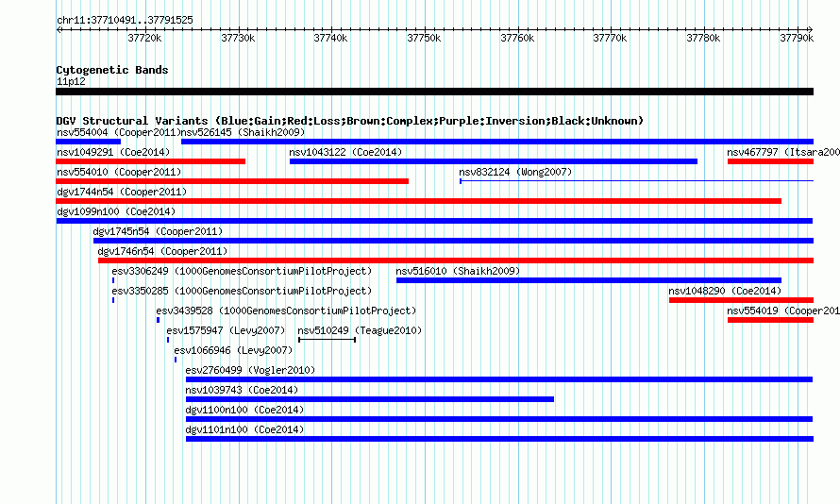Select the red nsv1049291 loss bar
This screenshot has height=504, width=840.
tap(150, 161)
